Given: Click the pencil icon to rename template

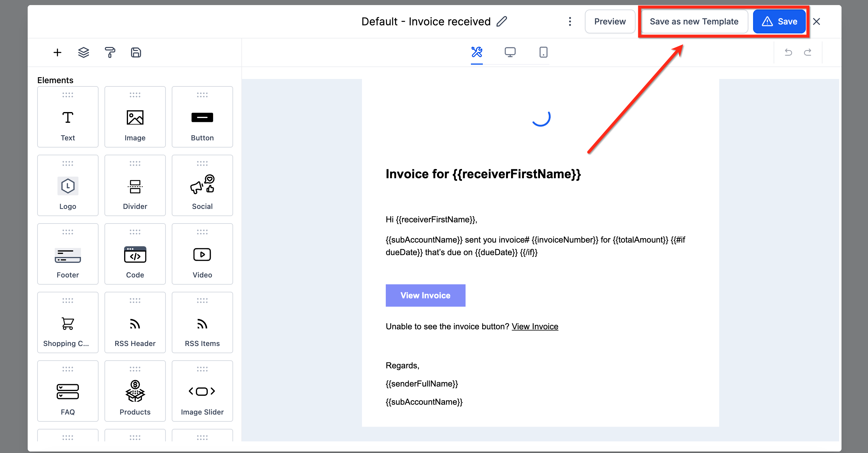Looking at the screenshot, I should pos(502,21).
